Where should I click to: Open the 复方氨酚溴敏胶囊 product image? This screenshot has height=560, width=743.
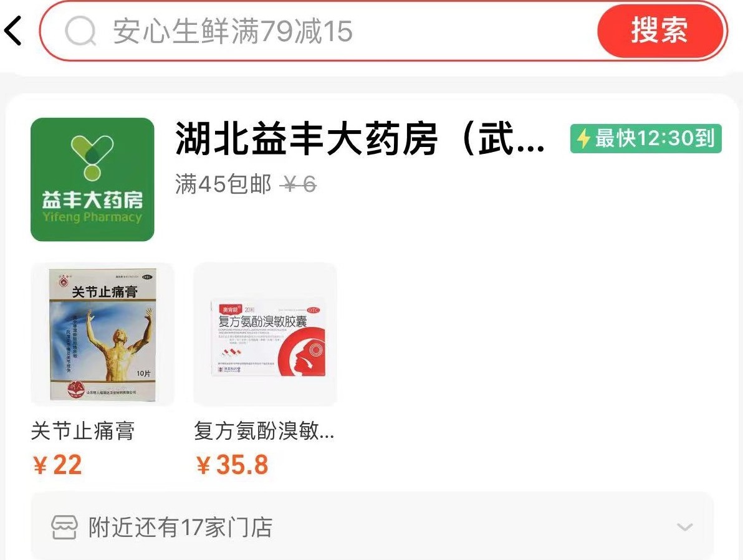266,335
